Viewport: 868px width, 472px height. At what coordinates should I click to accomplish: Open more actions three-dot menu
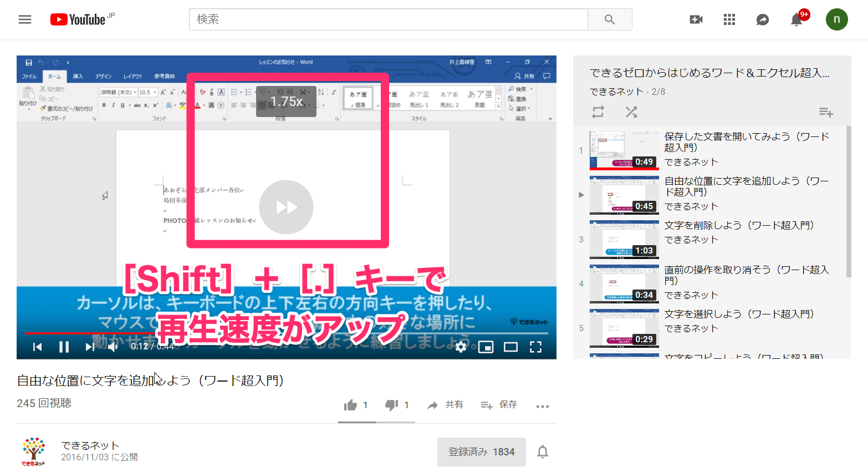tap(543, 406)
